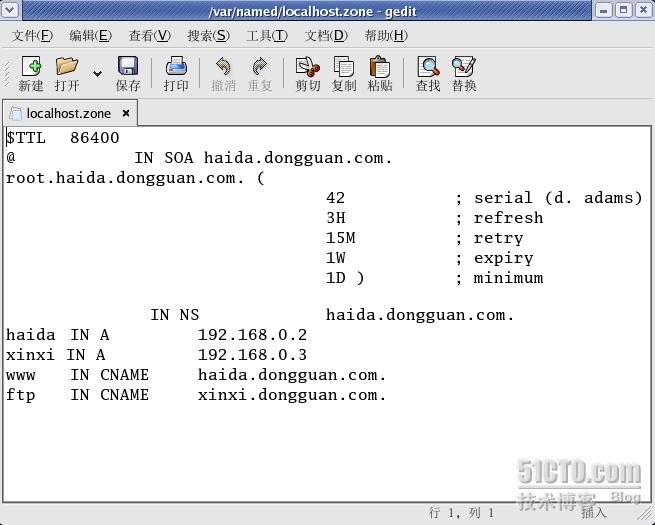Screen dimensions: 655x525
Task: Click the Find (查找) magnifier icon
Action: (x=428, y=67)
